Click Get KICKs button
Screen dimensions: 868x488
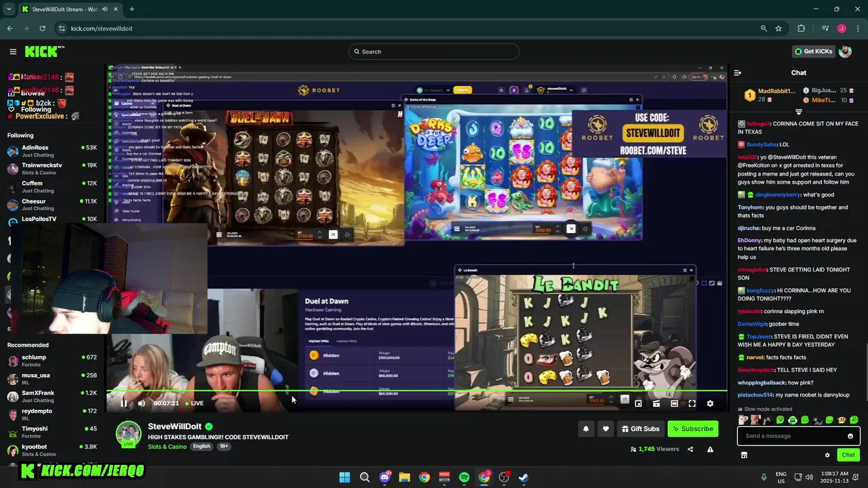[813, 52]
